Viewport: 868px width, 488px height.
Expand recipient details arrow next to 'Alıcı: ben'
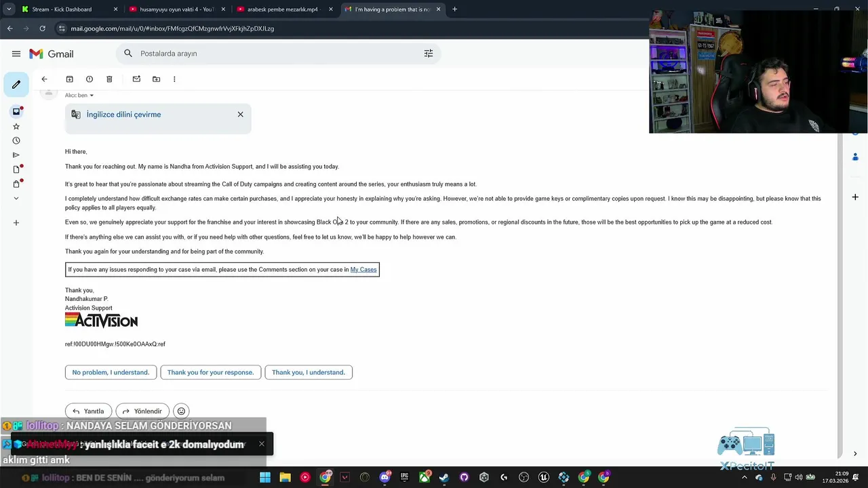coord(92,96)
